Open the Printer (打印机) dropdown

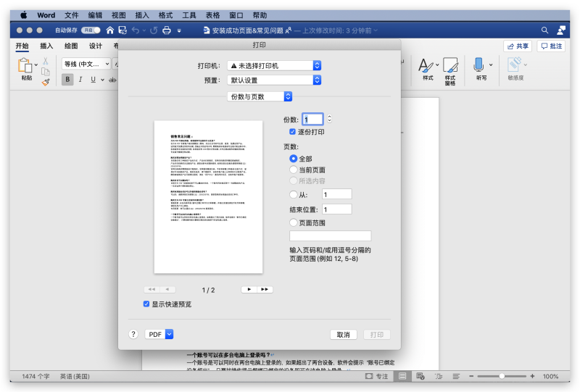point(274,65)
